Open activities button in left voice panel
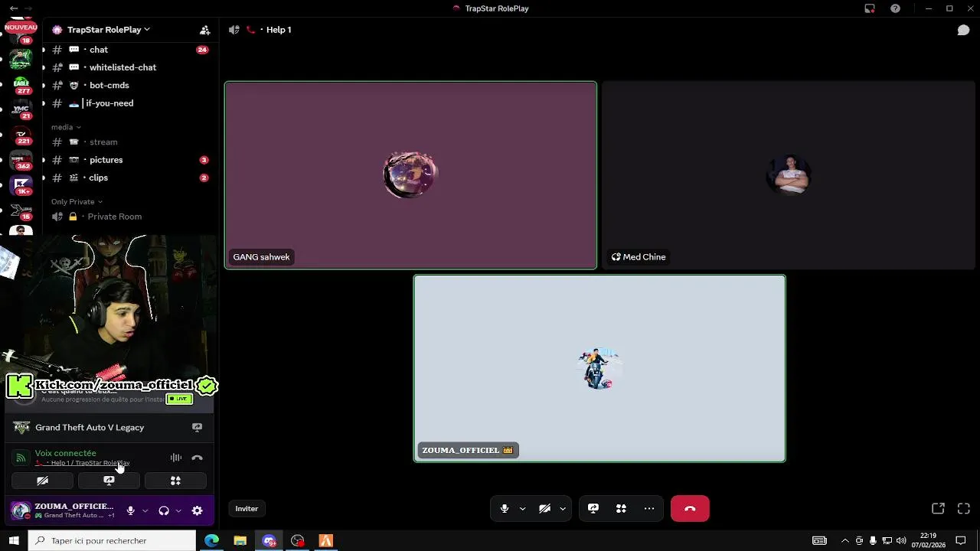 (175, 481)
